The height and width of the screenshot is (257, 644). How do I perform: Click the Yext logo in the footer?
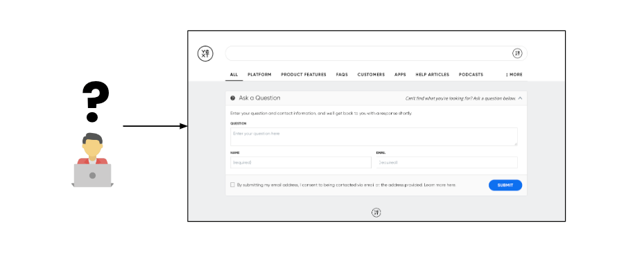click(376, 212)
